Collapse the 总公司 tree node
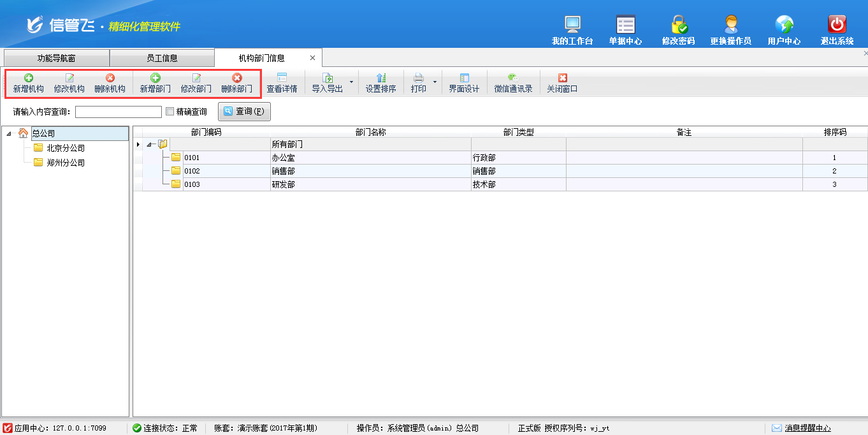Screen dimensions: 868x435 tap(9, 133)
